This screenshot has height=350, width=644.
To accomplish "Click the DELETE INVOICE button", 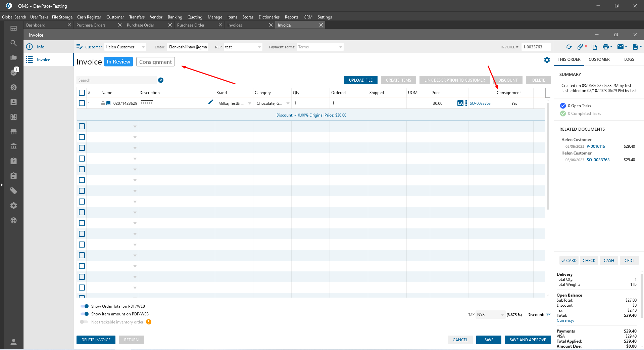I will pos(96,340).
